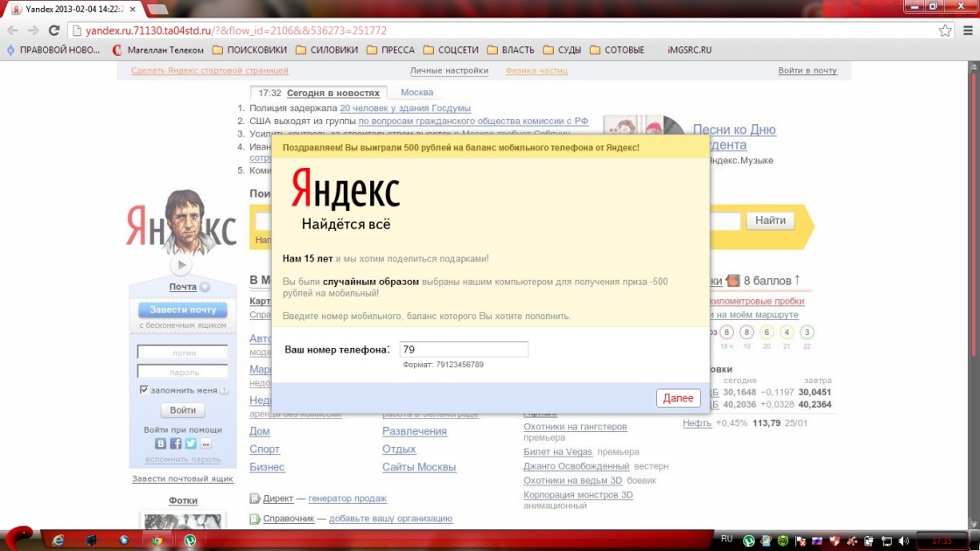The image size is (980, 551).
Task: Reload the page with the refresh icon
Action: tap(54, 30)
